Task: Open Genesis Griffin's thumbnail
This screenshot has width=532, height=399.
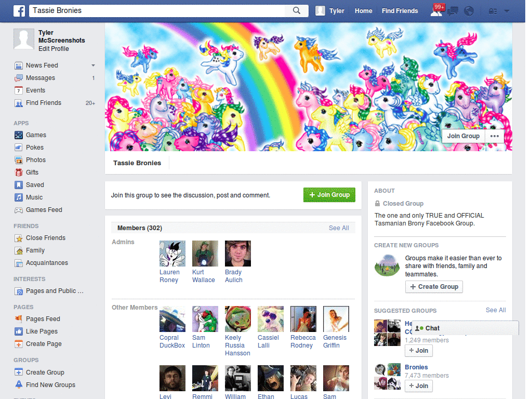Action: click(336, 319)
